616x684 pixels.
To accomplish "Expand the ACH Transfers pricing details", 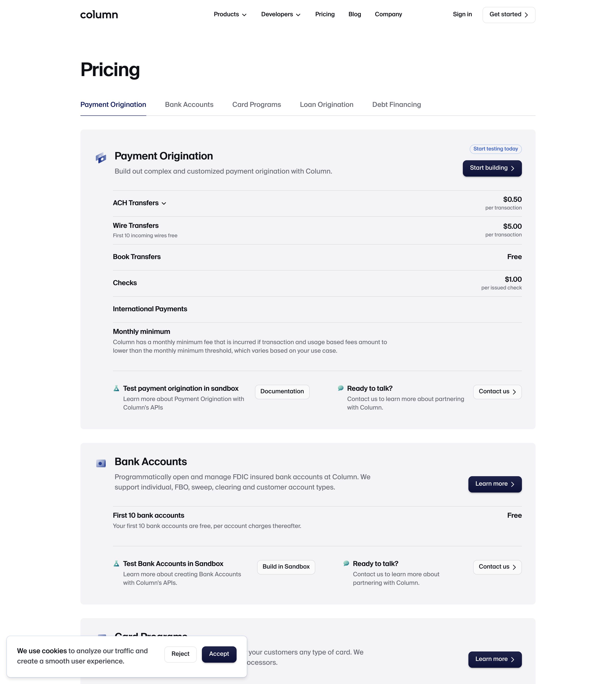I will [x=139, y=203].
